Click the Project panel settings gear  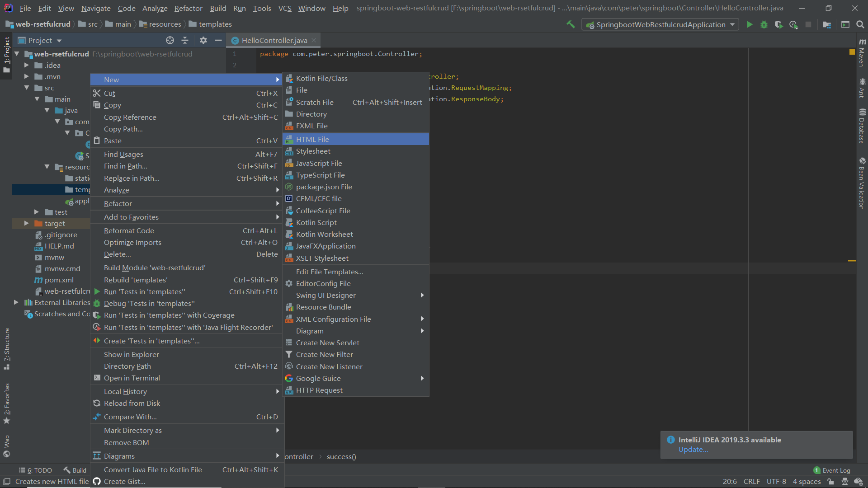click(203, 40)
